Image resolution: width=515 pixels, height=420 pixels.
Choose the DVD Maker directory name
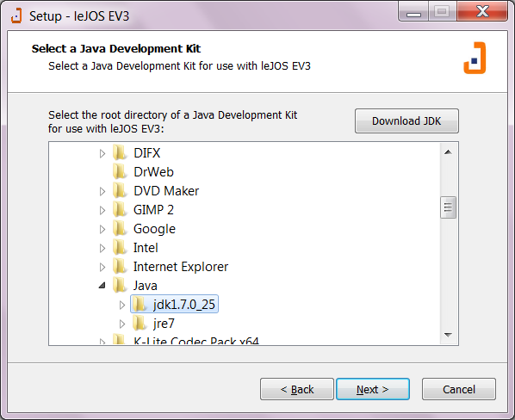166,191
